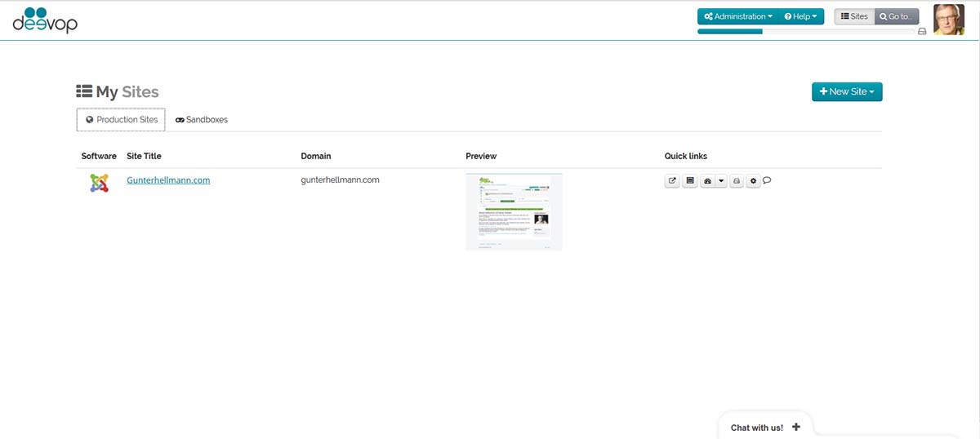The width and height of the screenshot is (980, 439).
Task: Expand the dashboard quick link dropdown arrow
Action: [x=721, y=181]
